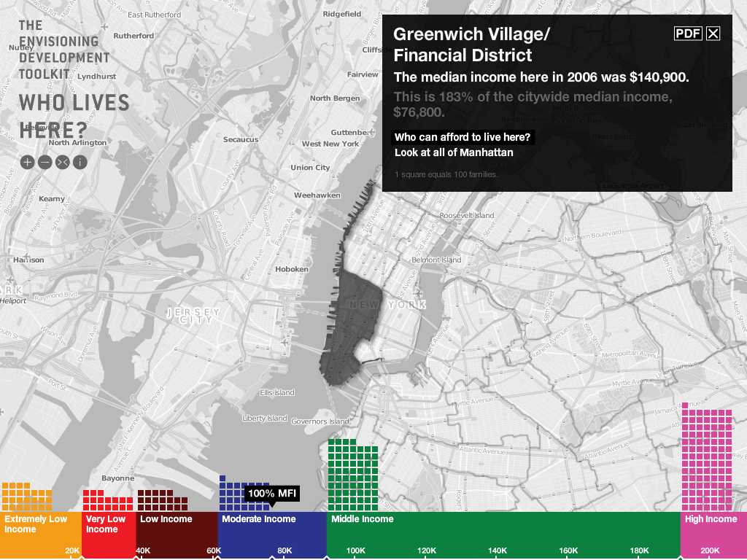Click the reset map view icon
Screen dimensions: 747x560
coord(62,162)
